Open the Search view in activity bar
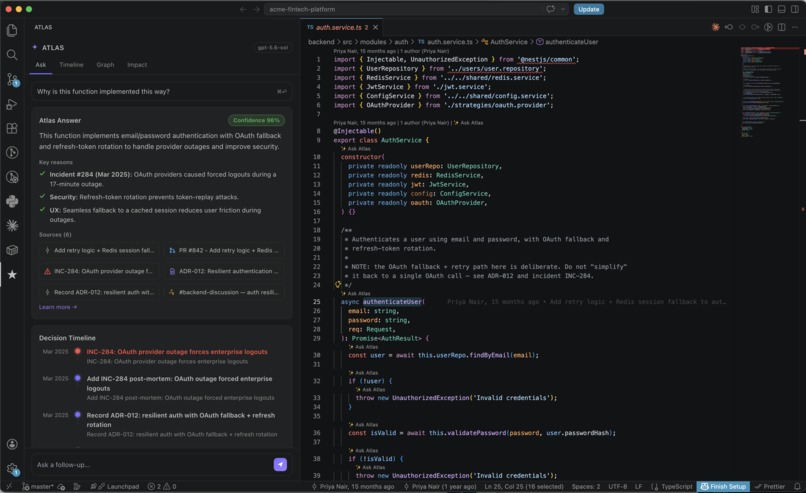Screen dimensions: 806x493 coord(12,55)
